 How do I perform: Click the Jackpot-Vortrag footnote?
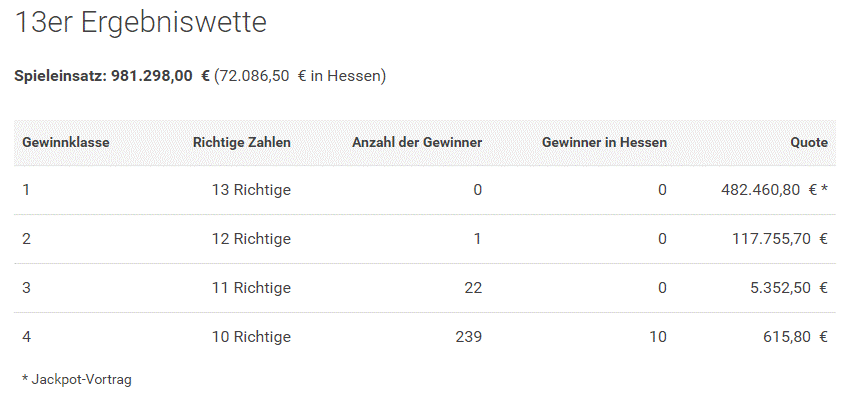(77, 379)
